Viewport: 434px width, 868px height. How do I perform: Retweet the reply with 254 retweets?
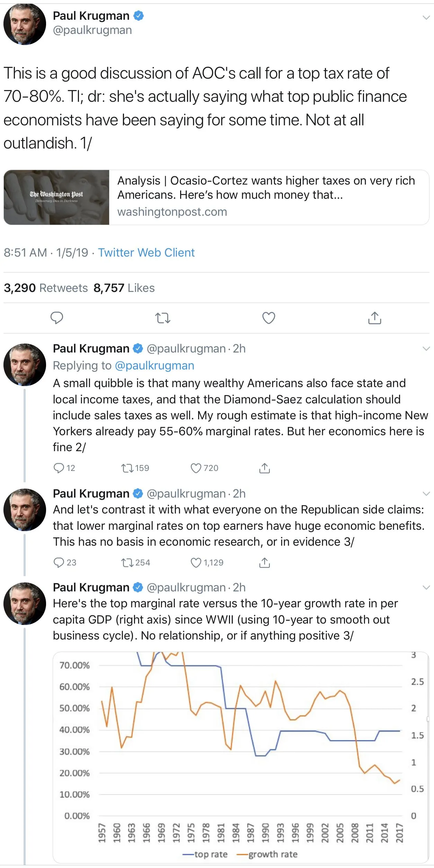[127, 563]
